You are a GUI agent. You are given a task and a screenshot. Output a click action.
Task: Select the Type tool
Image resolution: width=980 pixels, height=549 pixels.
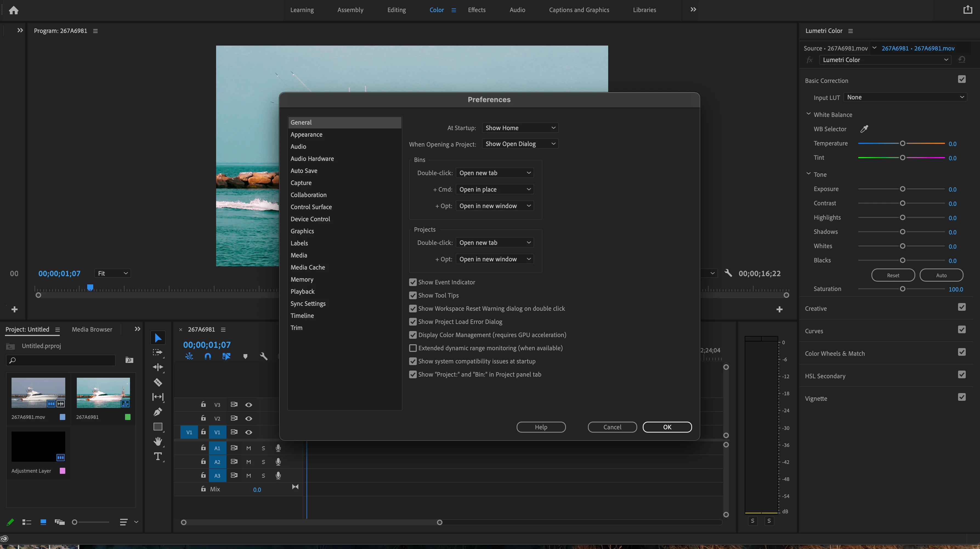tap(157, 456)
